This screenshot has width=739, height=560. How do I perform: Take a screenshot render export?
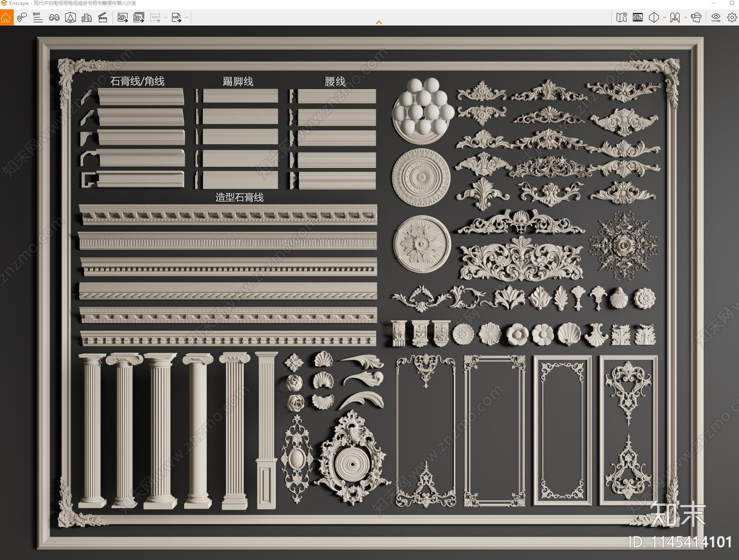[122, 18]
